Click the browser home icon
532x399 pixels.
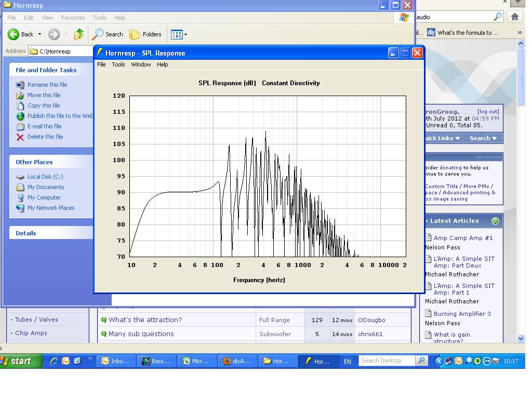tap(515, 17)
